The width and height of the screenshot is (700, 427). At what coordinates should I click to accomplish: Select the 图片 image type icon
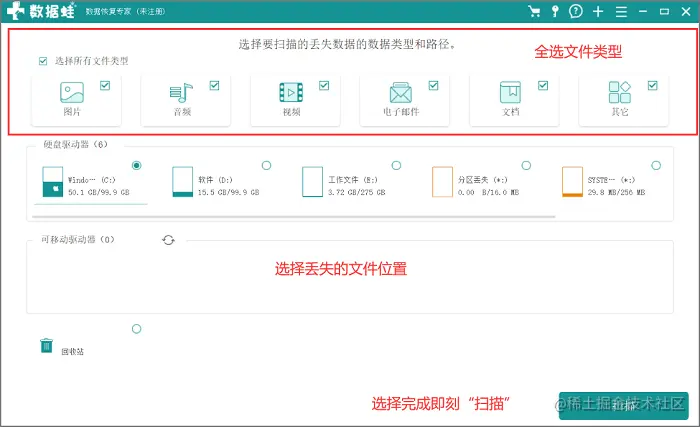pos(72,92)
